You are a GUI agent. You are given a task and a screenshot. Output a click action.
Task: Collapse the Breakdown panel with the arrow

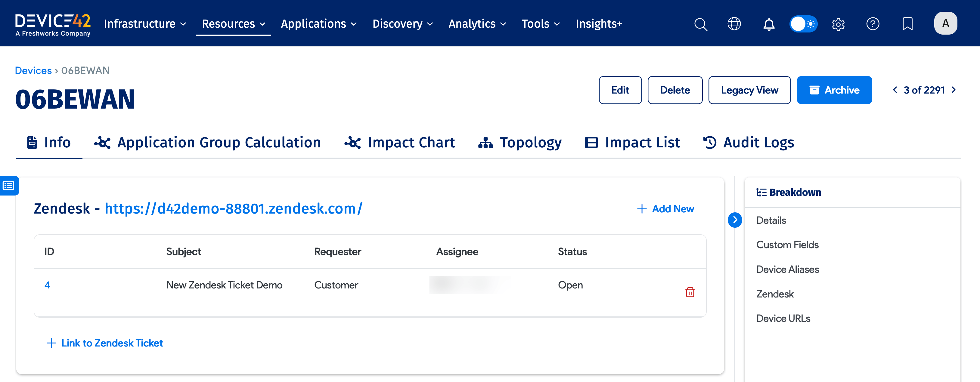[x=735, y=220]
